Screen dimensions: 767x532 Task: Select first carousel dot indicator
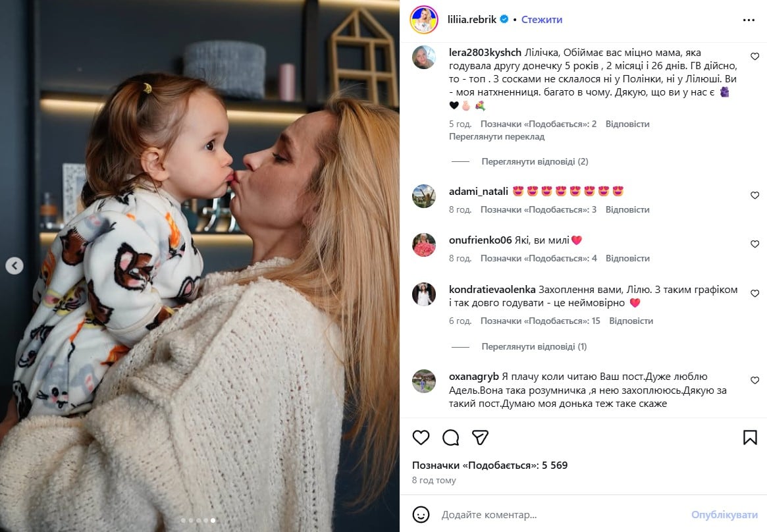click(184, 520)
